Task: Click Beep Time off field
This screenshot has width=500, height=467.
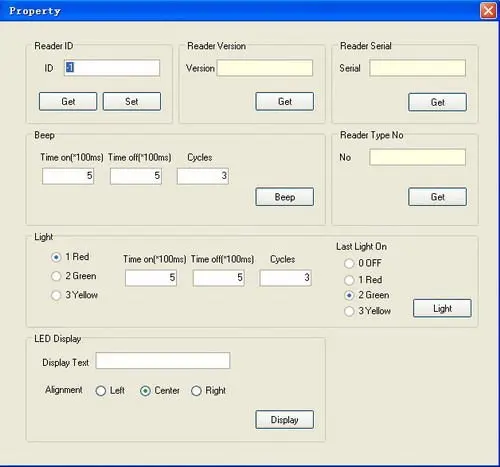Action: coord(136,176)
